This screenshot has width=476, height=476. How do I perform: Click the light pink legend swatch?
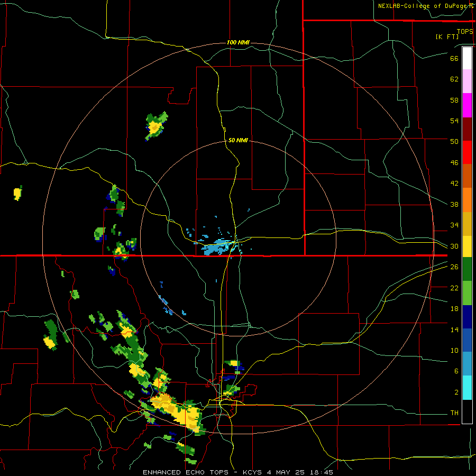(x=467, y=81)
